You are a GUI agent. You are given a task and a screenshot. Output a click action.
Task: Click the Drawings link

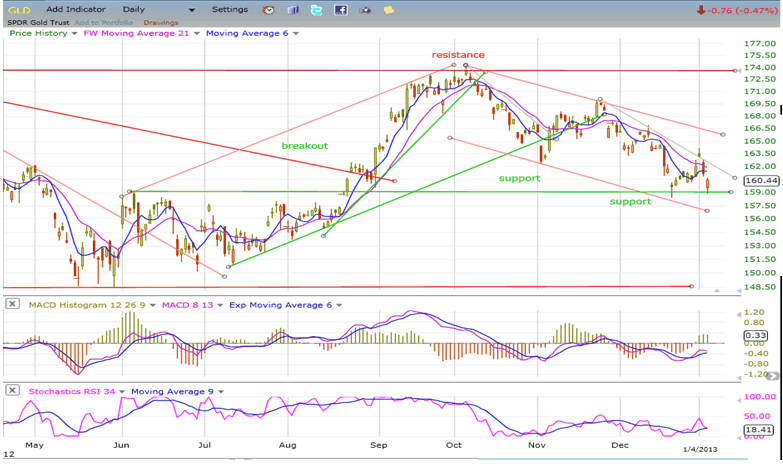pyautogui.click(x=160, y=22)
